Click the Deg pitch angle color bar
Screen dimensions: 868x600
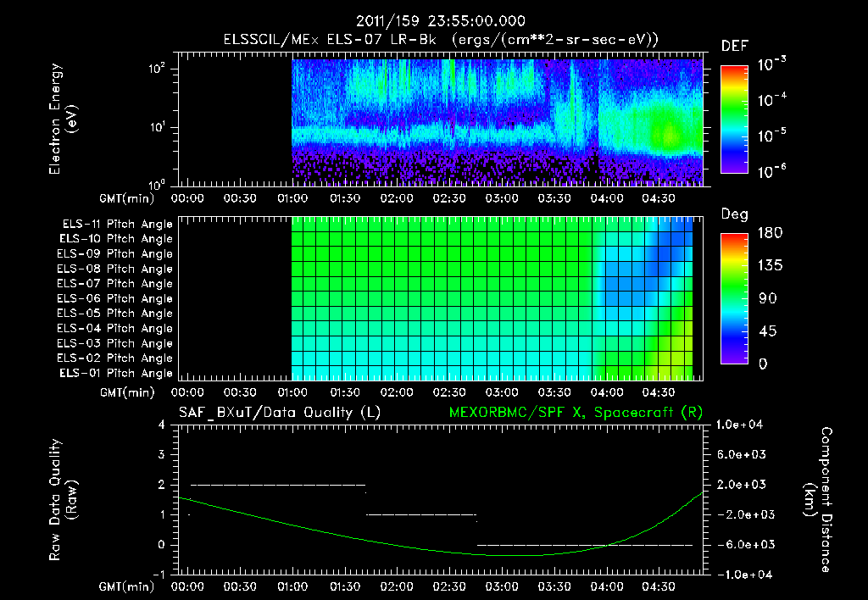point(734,298)
